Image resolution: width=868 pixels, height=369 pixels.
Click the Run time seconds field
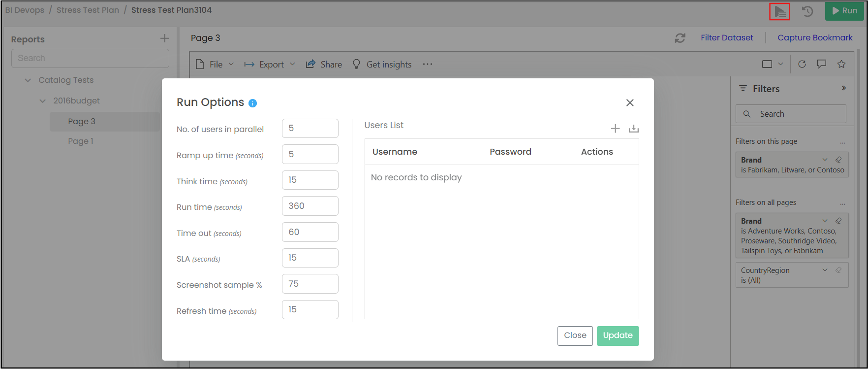coord(310,206)
